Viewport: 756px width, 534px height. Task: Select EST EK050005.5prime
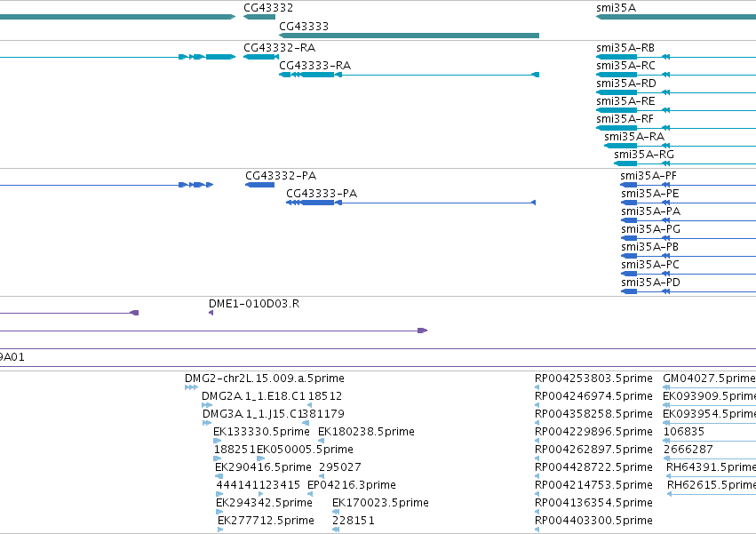306,450
